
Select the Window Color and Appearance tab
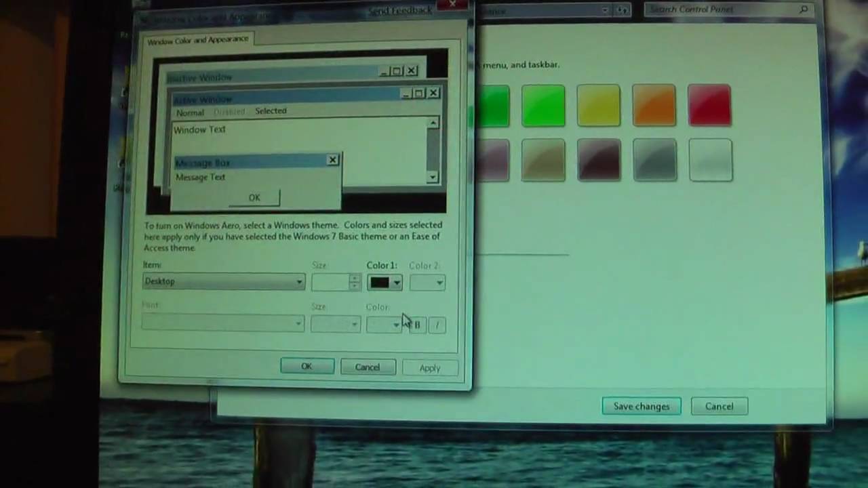click(198, 40)
